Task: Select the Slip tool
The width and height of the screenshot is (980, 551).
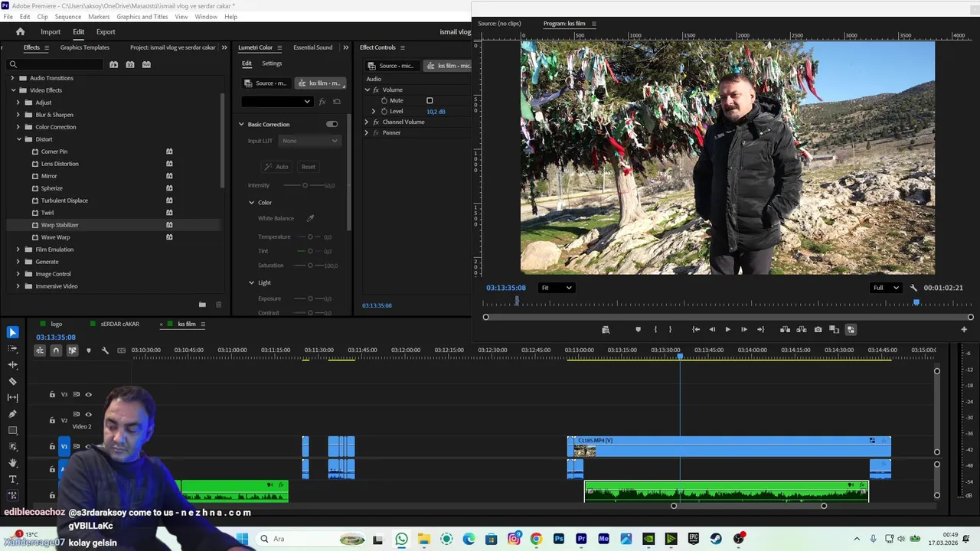Action: pyautogui.click(x=12, y=397)
